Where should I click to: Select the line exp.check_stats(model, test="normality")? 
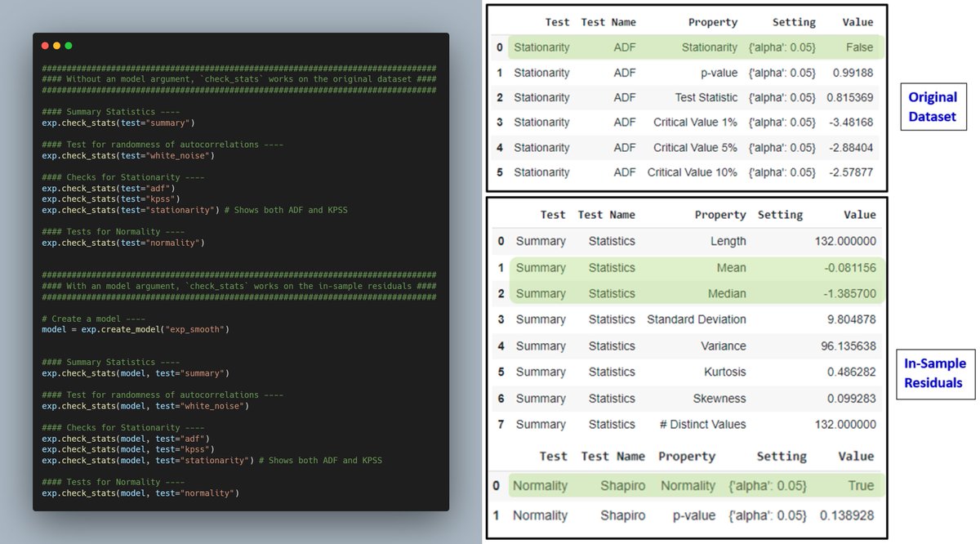(140, 493)
